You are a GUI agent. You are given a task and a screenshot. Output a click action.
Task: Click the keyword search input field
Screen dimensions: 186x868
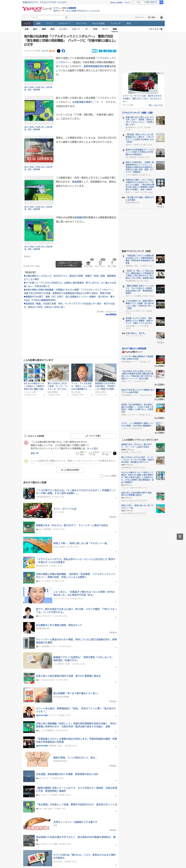[x=44, y=18]
